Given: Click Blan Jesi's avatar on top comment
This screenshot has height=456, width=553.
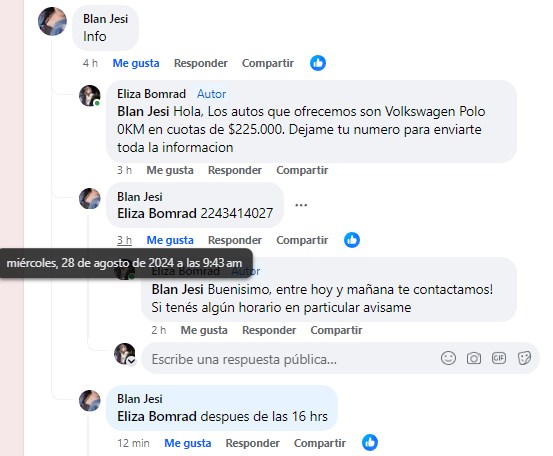Looking at the screenshot, I should click(x=52, y=22).
